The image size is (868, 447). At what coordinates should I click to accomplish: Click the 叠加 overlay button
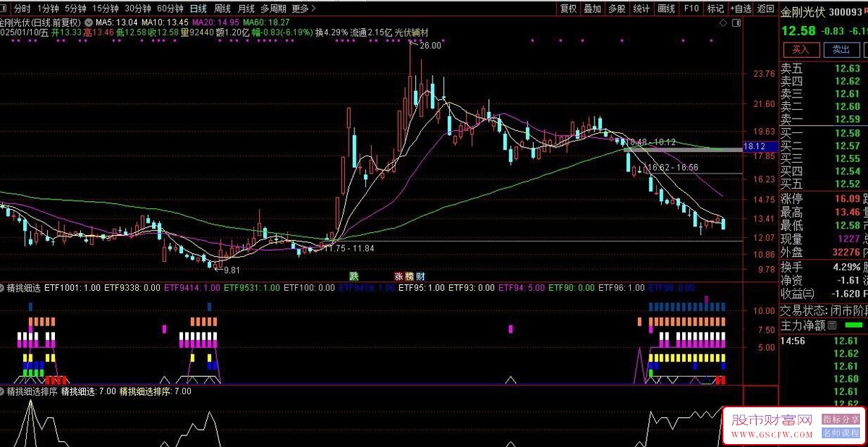(592, 9)
